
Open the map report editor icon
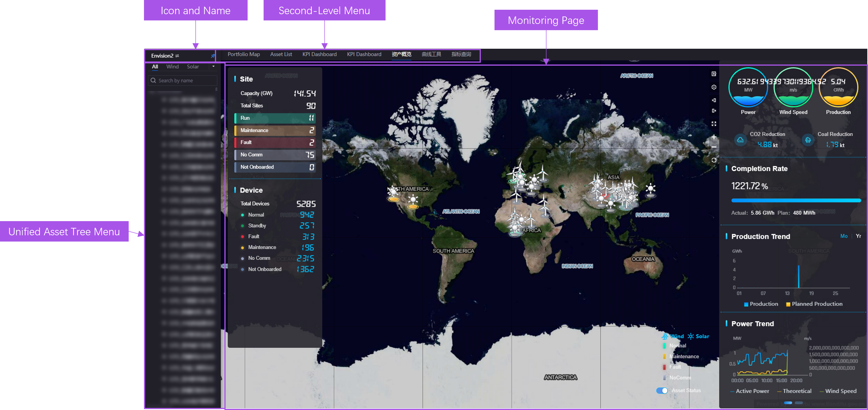714,74
